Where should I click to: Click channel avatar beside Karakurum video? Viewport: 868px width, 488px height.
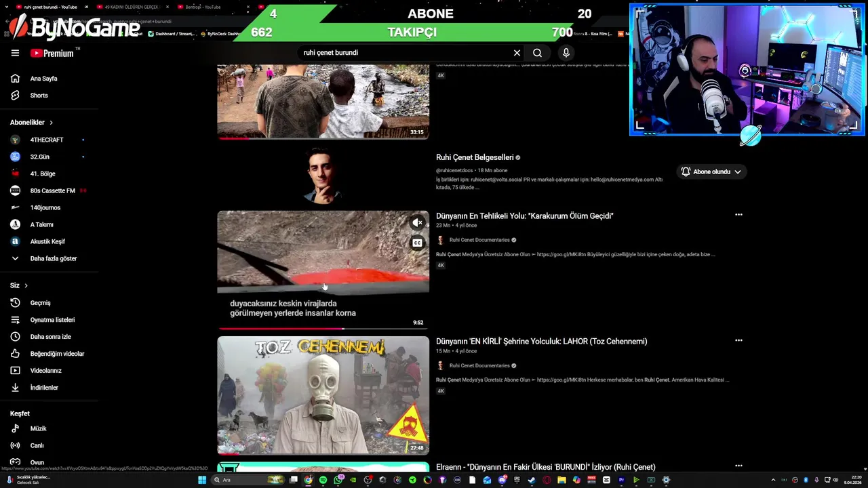tap(440, 240)
